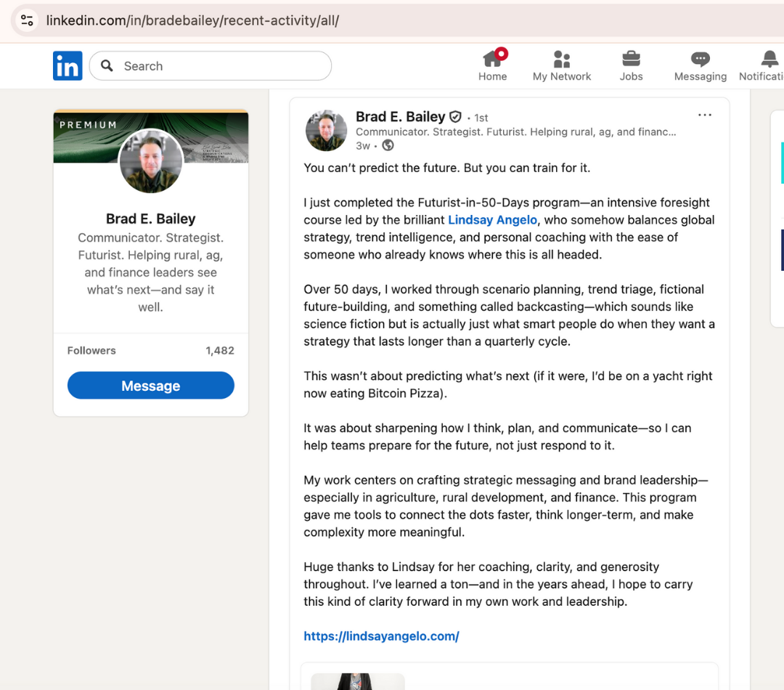Focus the LinkedIn Search field
This screenshot has height=690, width=784.
point(211,65)
